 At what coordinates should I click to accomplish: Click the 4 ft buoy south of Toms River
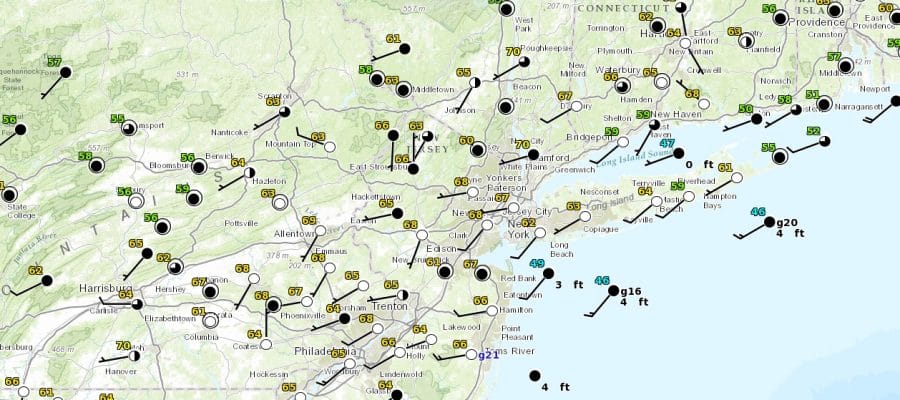pos(533,376)
